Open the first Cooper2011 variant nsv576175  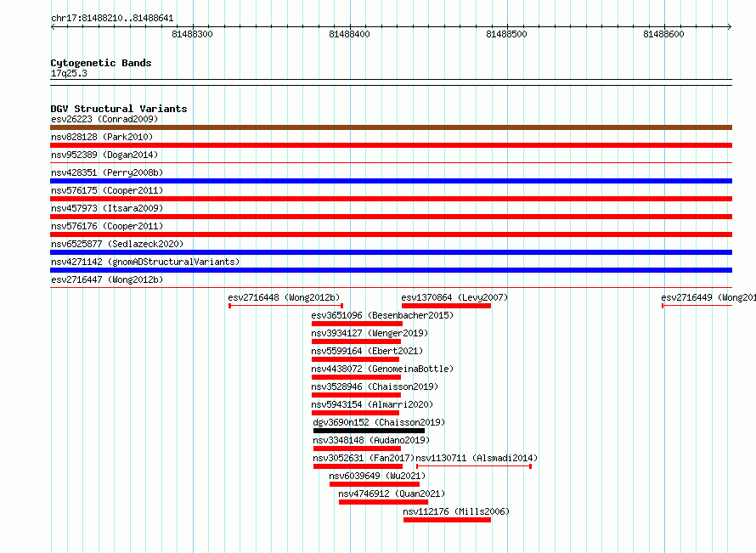tap(107, 190)
